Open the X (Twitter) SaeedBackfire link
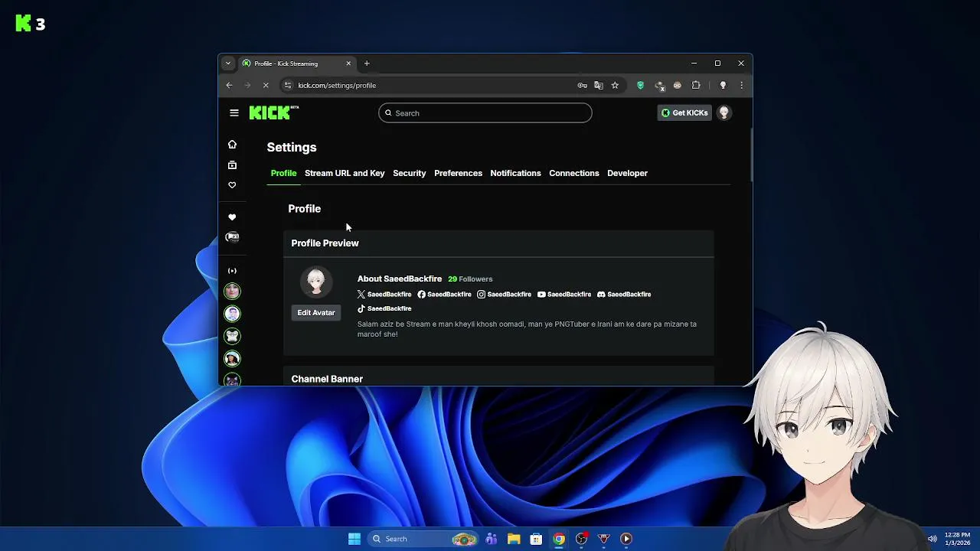The image size is (980, 551). point(384,294)
